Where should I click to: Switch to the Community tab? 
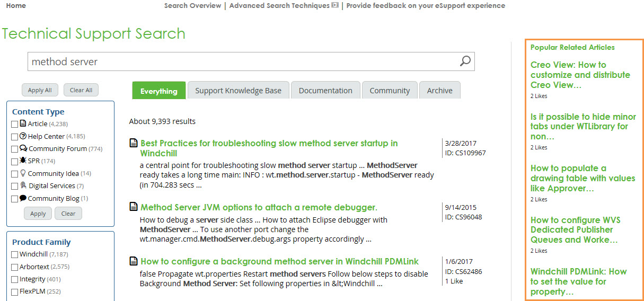[x=390, y=90]
